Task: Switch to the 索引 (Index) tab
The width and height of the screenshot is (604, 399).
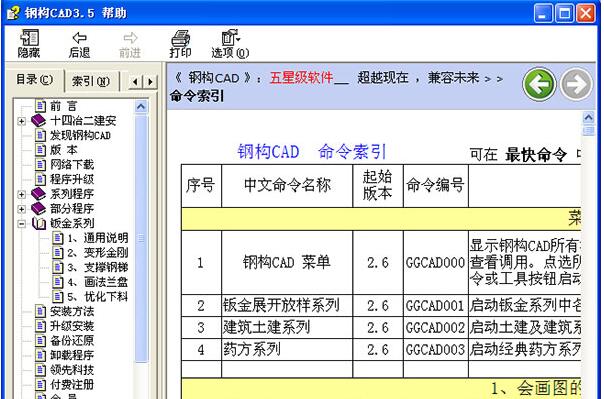Action: coord(91,81)
